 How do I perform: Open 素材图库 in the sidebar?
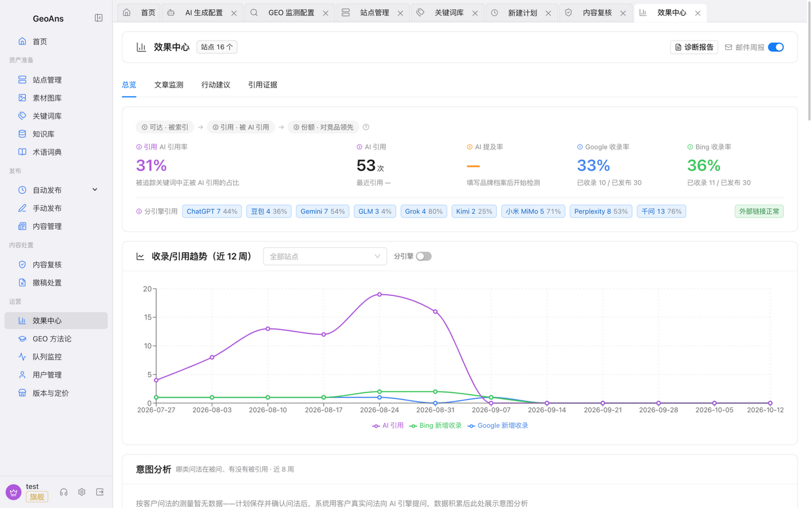click(56, 98)
